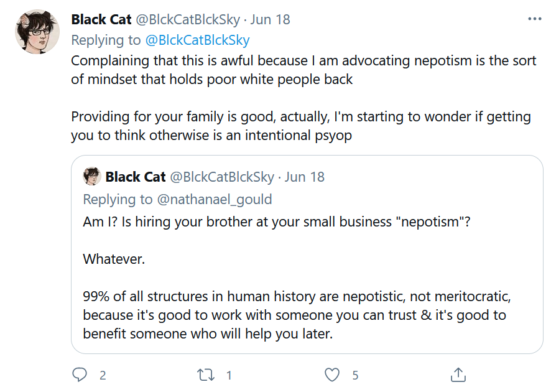
Task: Open @BlckCatBlckSky handle in tweet header
Action: [188, 20]
